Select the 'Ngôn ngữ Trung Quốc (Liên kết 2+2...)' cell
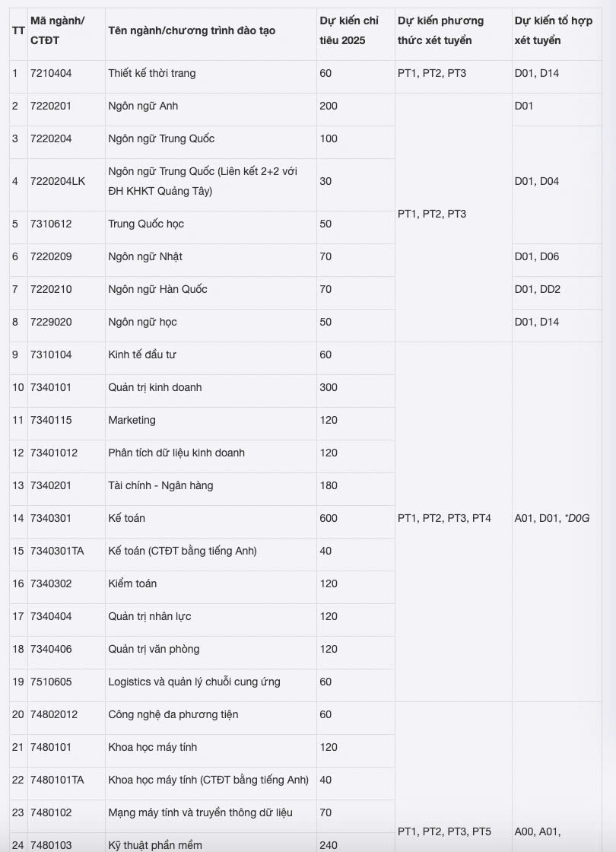616x852 pixels. click(203, 181)
